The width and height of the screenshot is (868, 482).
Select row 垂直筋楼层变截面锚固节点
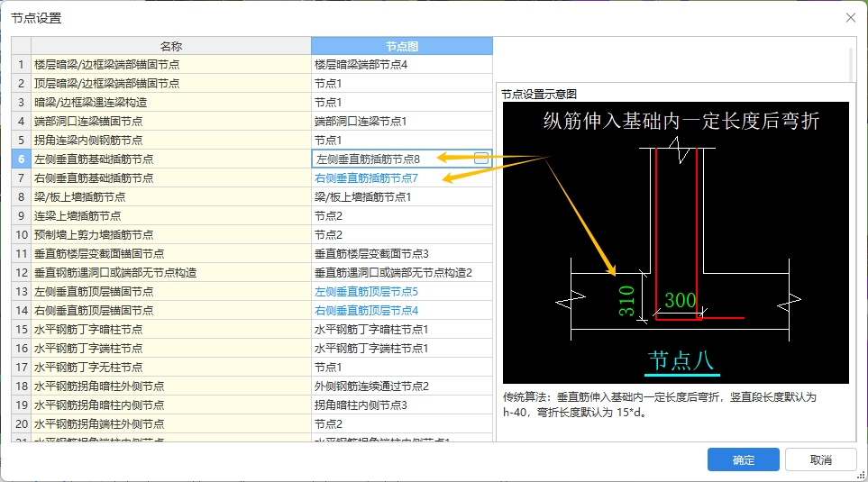pos(171,253)
